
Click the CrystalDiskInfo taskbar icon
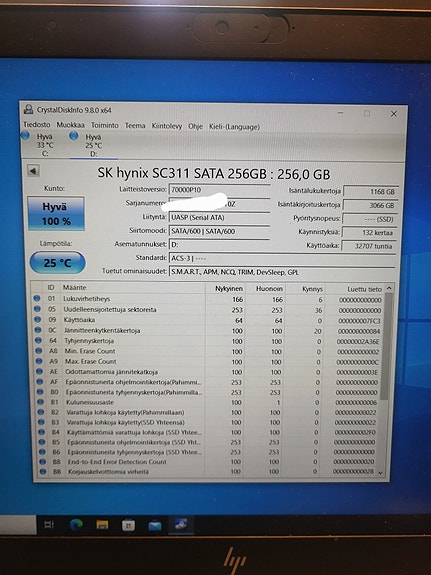pos(181,524)
